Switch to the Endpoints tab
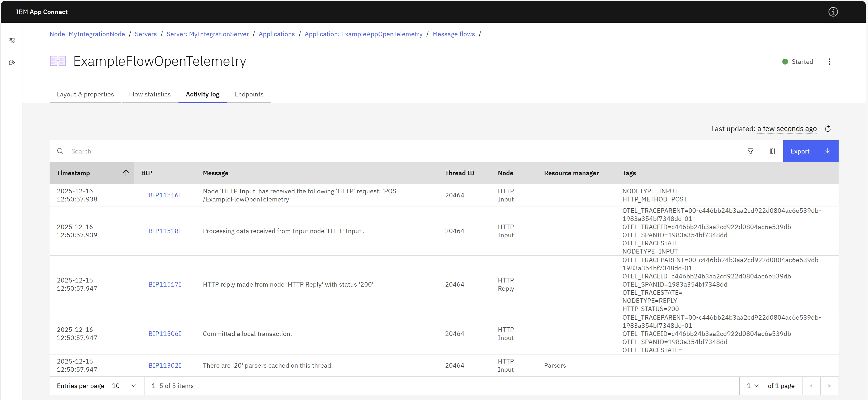Screen dimensions: 868x400 [249, 94]
